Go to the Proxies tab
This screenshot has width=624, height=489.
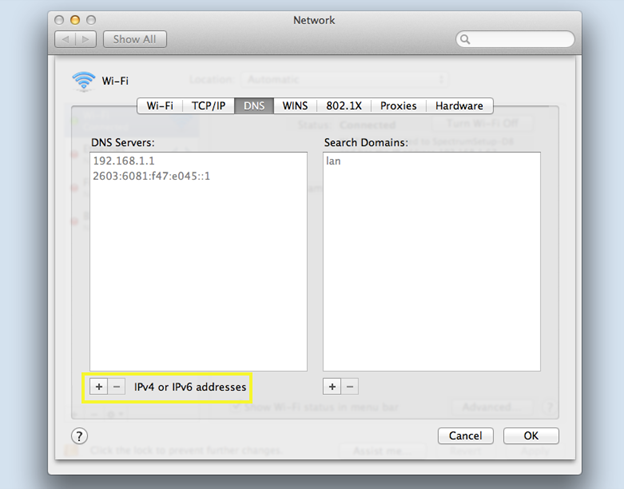pyautogui.click(x=398, y=106)
